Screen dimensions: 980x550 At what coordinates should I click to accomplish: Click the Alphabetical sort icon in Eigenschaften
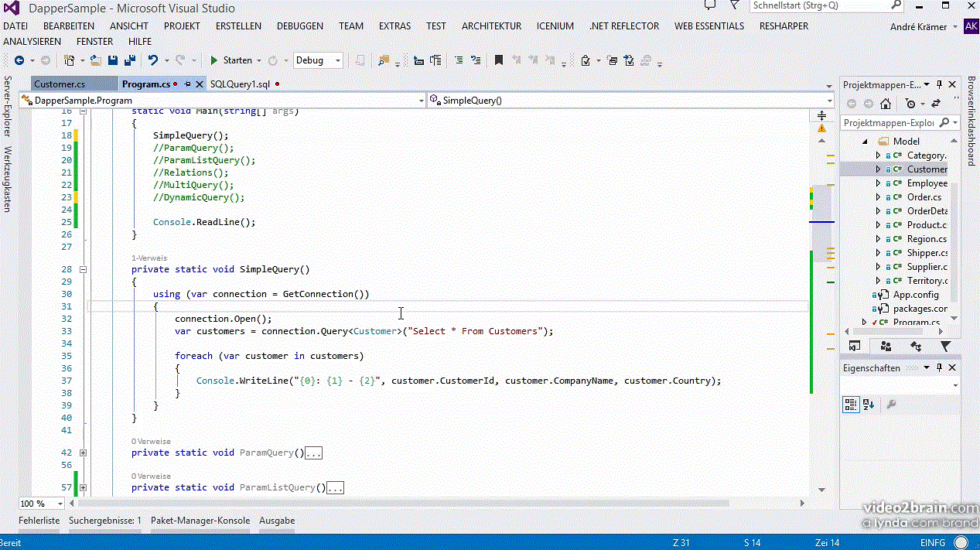869,404
